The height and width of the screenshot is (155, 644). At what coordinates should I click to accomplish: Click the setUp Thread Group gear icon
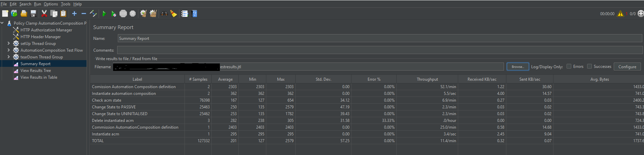(16, 44)
